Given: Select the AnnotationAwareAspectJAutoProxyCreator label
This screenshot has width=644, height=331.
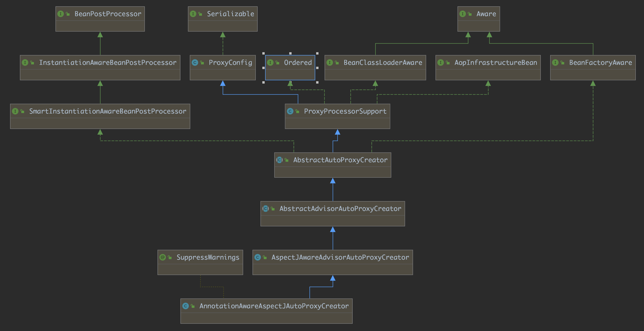Looking at the screenshot, I should coord(274,306).
